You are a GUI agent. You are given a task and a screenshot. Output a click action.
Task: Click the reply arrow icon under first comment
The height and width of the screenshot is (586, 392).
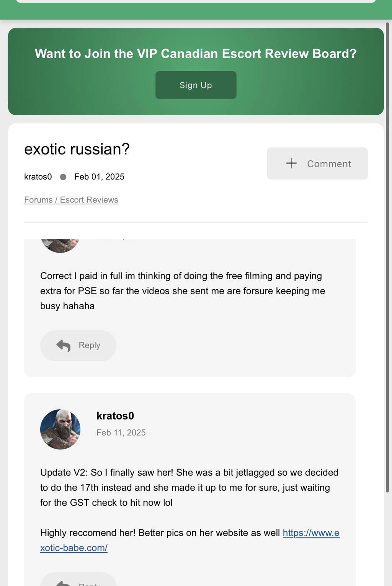pyautogui.click(x=64, y=346)
